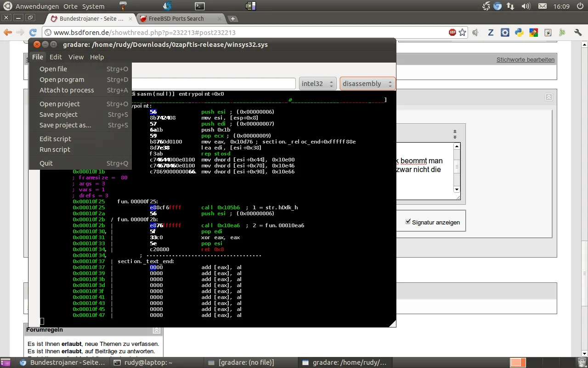This screenshot has width=588, height=368.
Task: Toggle the Signatur anzeigen checkbox
Action: tap(408, 222)
